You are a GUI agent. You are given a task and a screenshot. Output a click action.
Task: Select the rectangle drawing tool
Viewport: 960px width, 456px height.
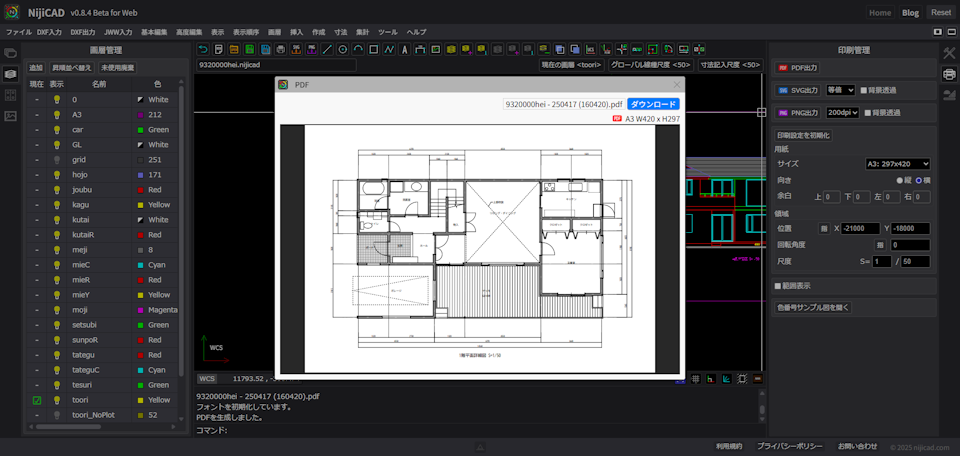pos(374,50)
